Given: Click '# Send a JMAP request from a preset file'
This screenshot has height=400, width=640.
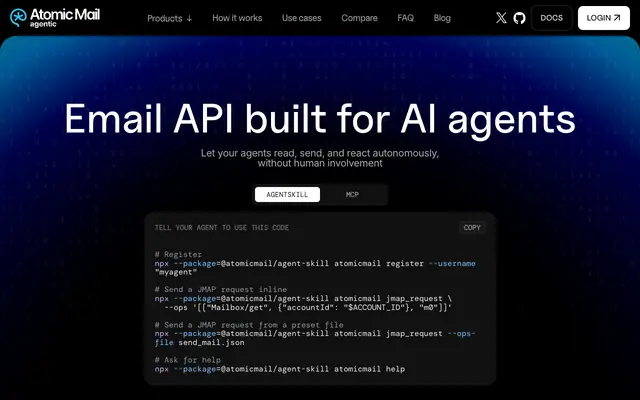Looking at the screenshot, I should pos(249,325).
